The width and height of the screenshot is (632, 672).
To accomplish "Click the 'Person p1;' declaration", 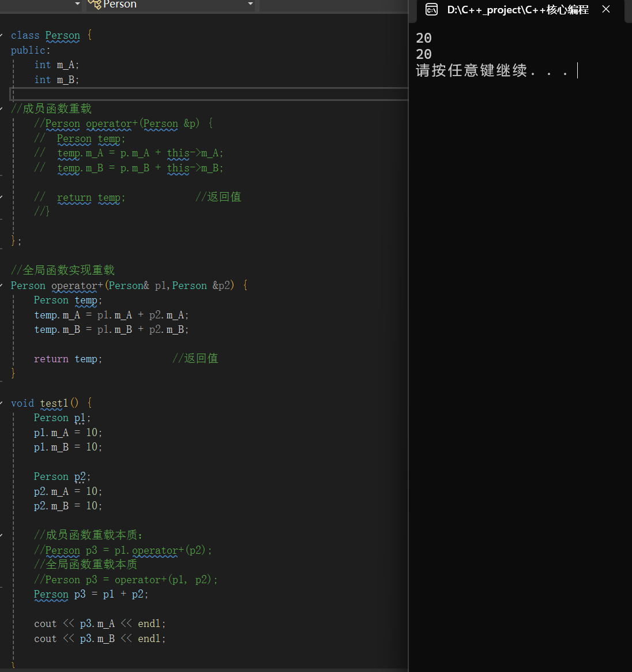I will coord(62,418).
